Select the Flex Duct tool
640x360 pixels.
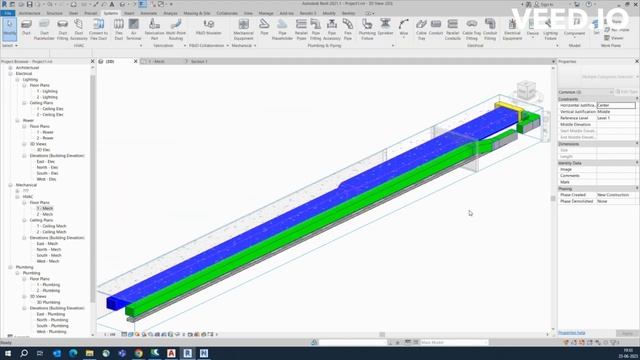point(119,29)
